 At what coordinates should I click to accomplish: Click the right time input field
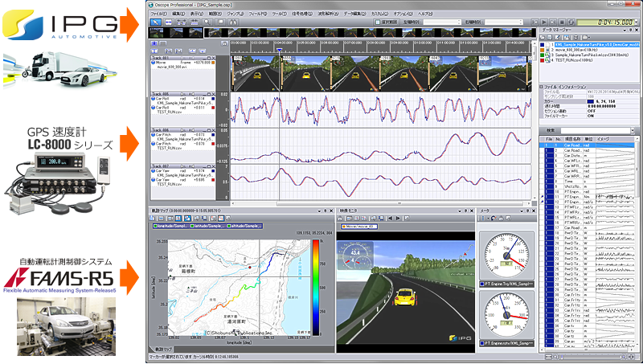pyautogui.click(x=504, y=22)
